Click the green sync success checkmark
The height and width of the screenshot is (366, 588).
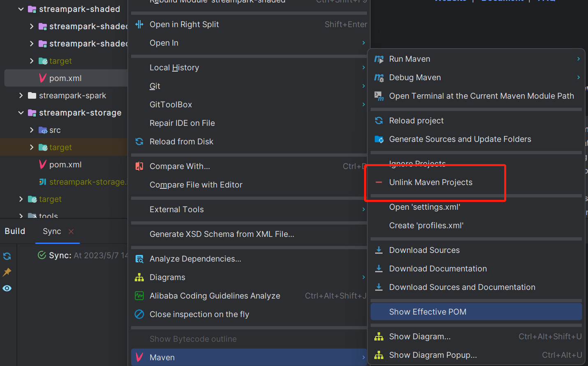42,255
